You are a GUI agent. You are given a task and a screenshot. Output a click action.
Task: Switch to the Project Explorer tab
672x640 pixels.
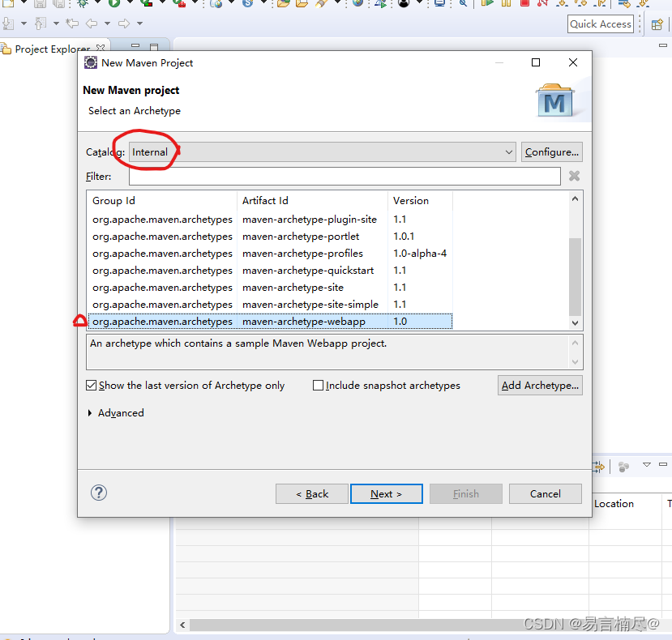[53, 49]
